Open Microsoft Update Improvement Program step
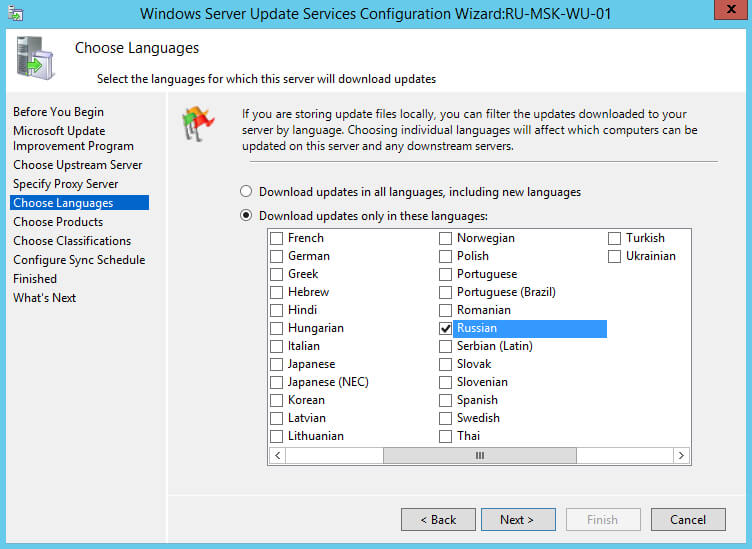The height and width of the screenshot is (549, 752). 73,139
